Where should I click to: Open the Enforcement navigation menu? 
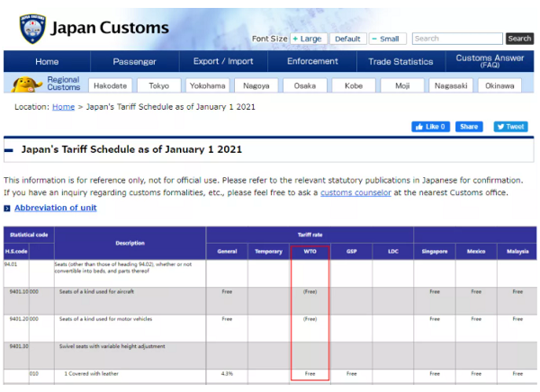click(312, 62)
